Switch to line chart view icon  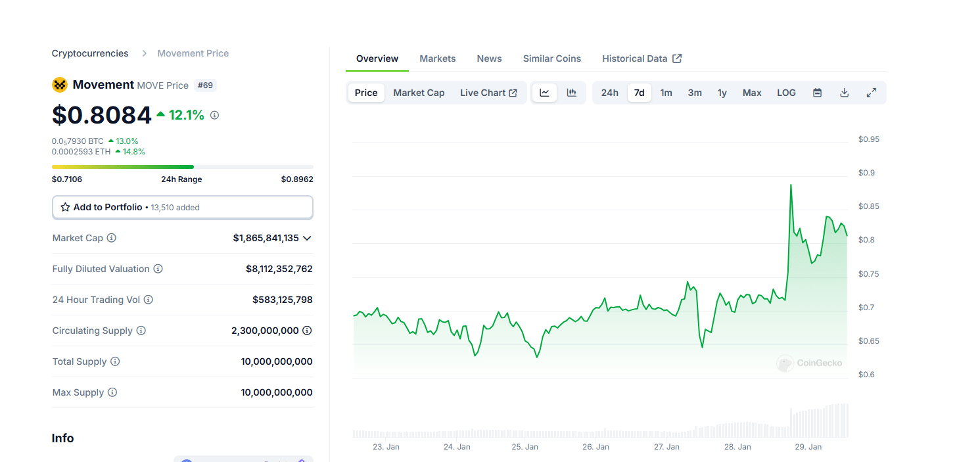(x=544, y=93)
